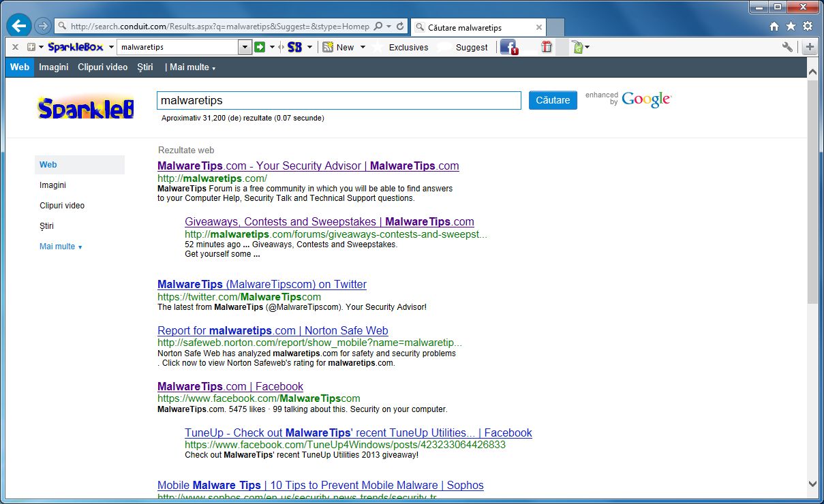
Task: Open MalwareTips on Twitter result
Action: 262,285
